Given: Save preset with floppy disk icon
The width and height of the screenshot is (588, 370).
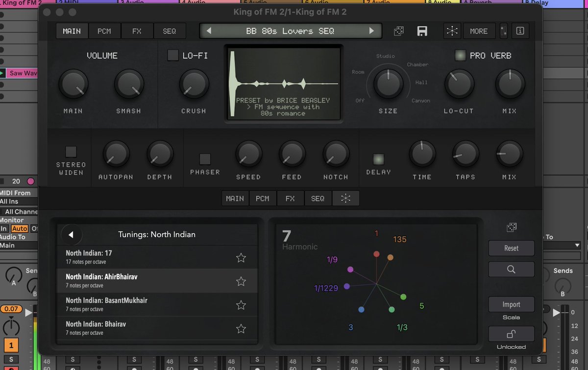Looking at the screenshot, I should pos(422,31).
